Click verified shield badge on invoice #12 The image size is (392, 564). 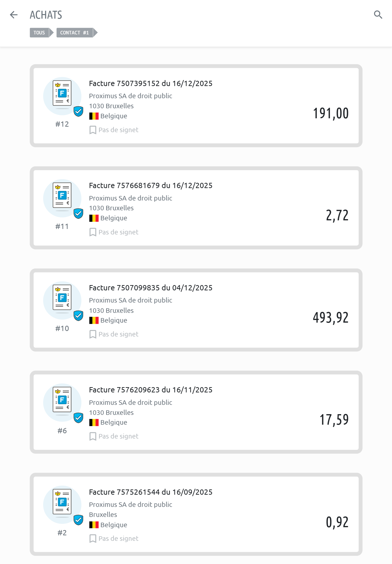(x=78, y=111)
